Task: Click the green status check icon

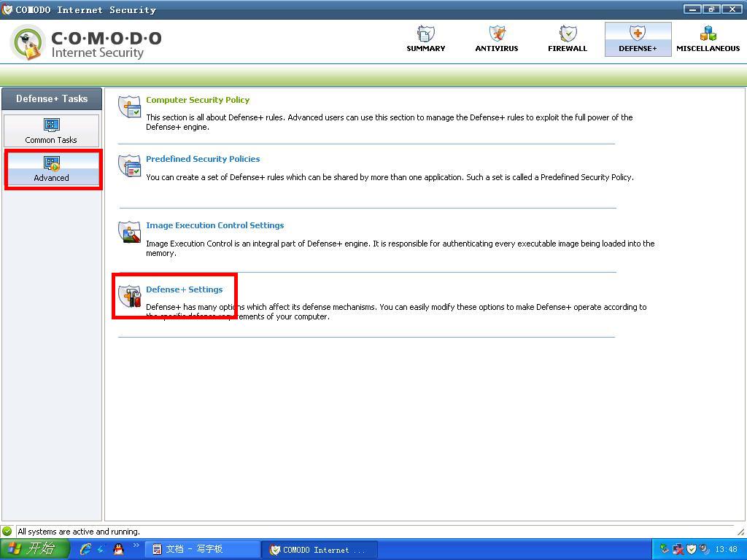Action: click(x=7, y=531)
